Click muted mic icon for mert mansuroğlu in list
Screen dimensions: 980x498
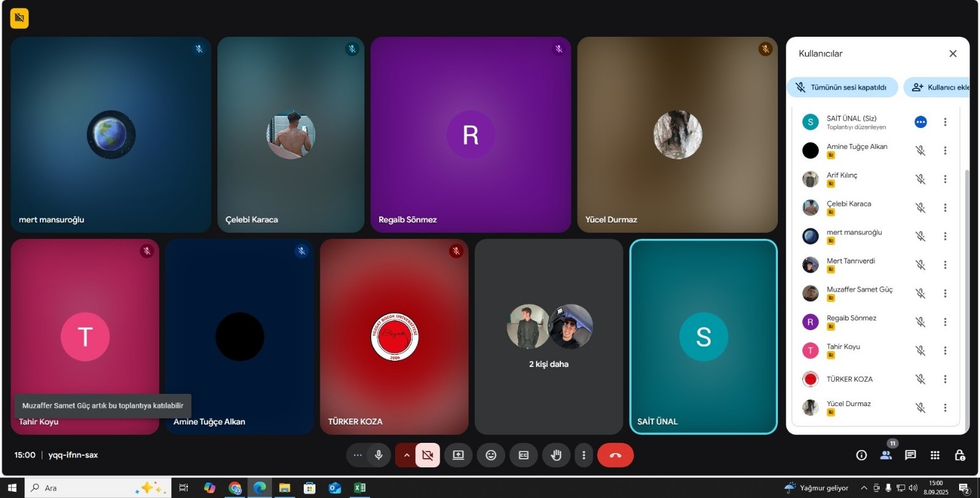pyautogui.click(x=920, y=236)
